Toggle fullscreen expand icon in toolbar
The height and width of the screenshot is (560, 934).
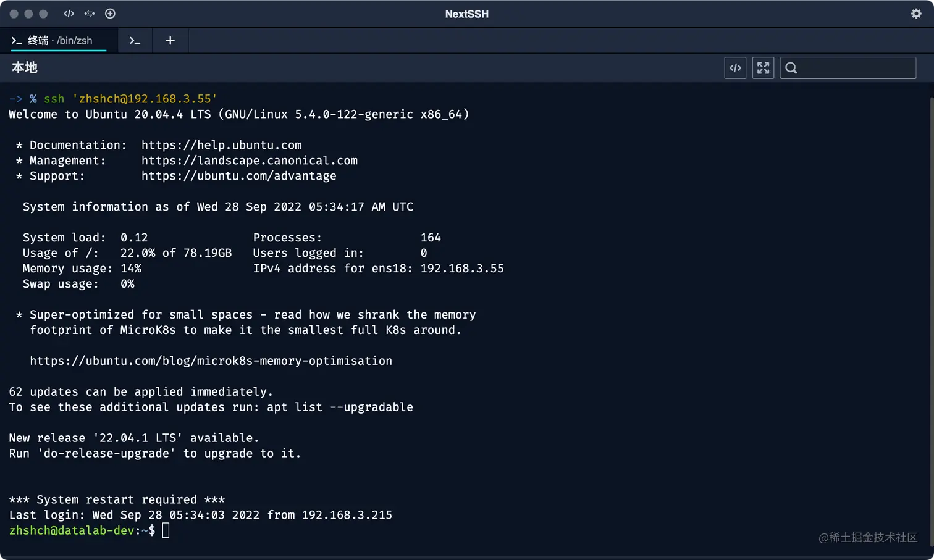[x=764, y=68]
